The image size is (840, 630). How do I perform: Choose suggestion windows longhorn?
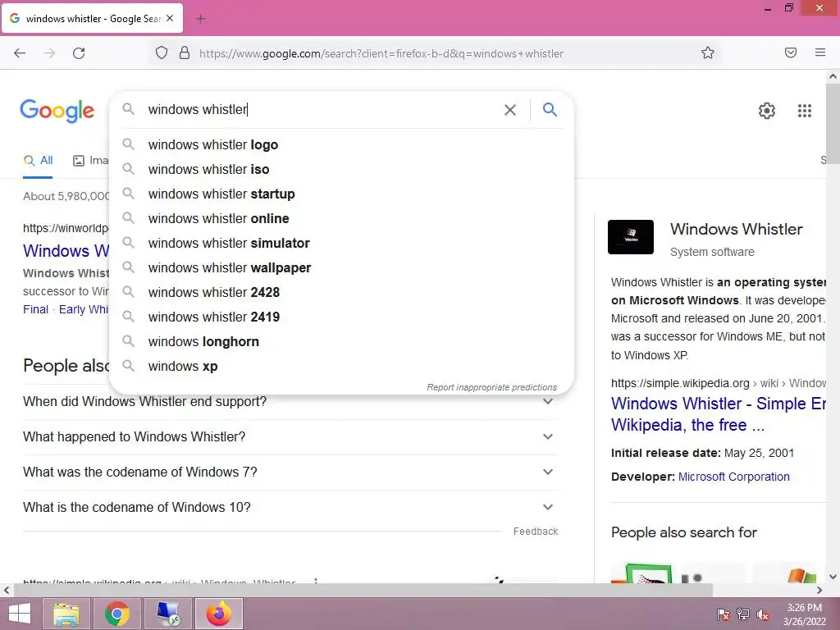[x=340, y=342]
